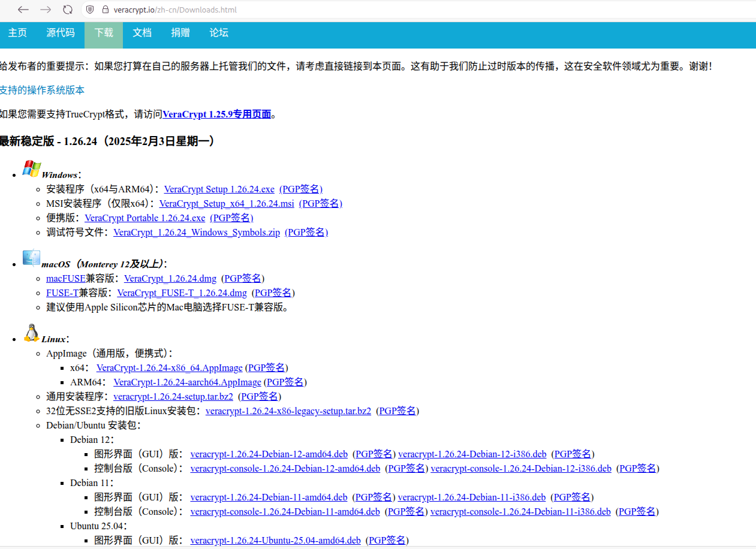
Task: Switch to the 文档 navigation tab
Action: (141, 33)
